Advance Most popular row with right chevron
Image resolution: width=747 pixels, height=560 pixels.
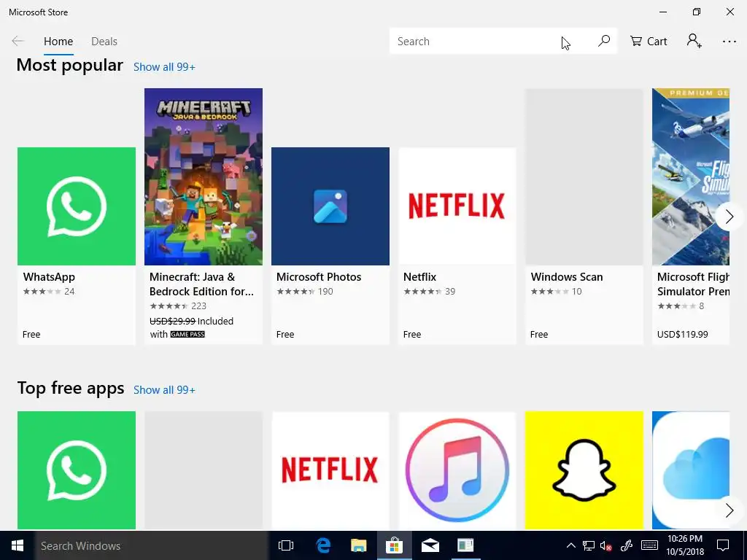click(729, 217)
